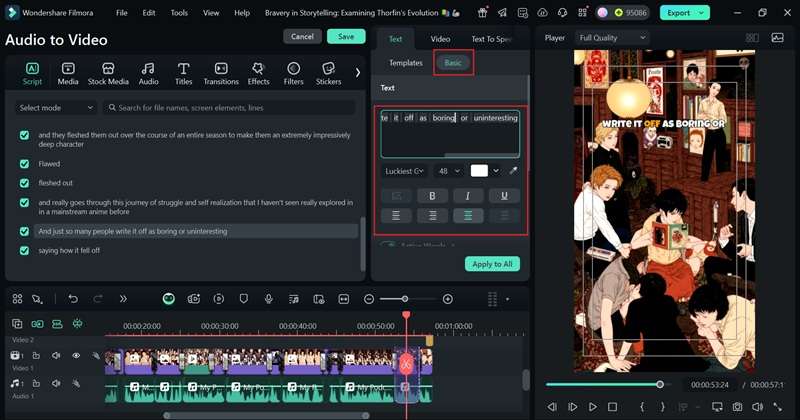Click Apply to All button

(x=492, y=264)
